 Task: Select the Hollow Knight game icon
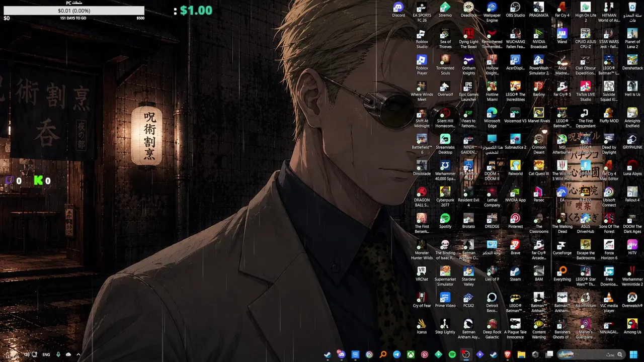click(492, 65)
